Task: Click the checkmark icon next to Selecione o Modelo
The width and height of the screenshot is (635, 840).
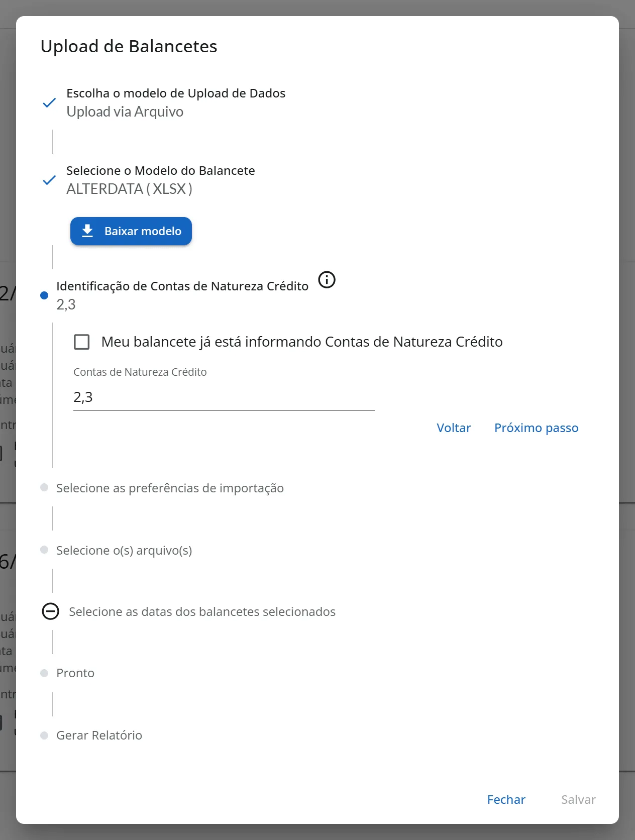Action: [49, 180]
